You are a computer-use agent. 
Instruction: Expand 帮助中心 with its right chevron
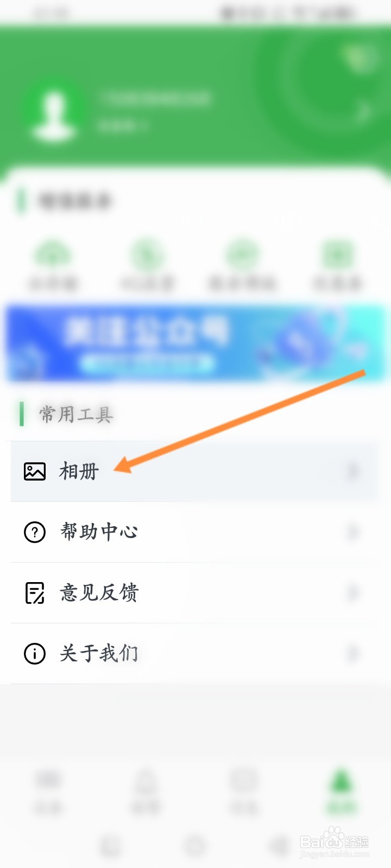(x=353, y=532)
